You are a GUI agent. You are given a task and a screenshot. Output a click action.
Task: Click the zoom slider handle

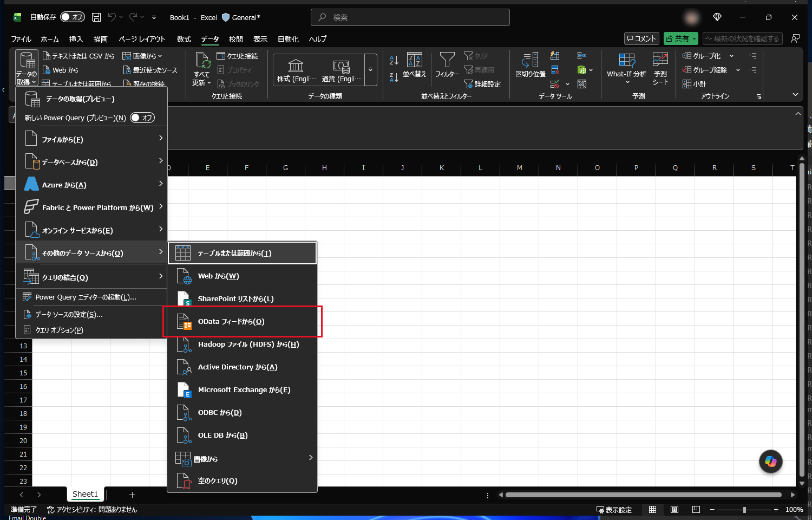pos(744,510)
